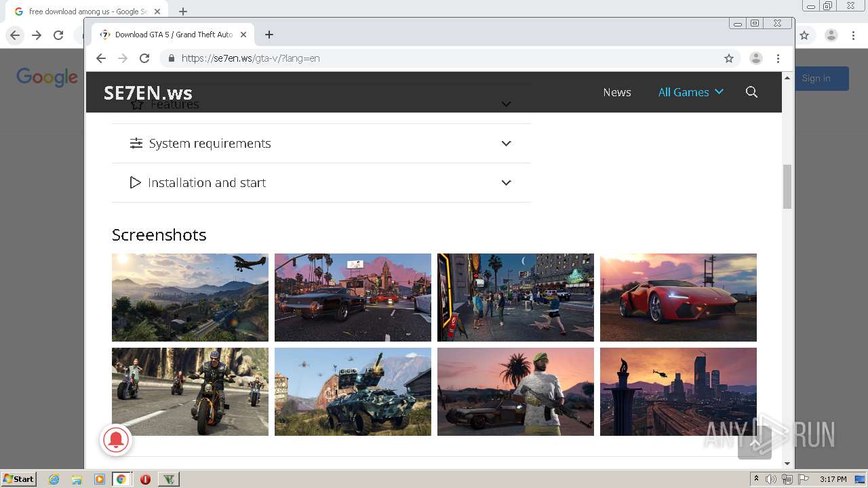Click the Google logo in the background window
Image resolution: width=868 pixels, height=488 pixels.
[47, 77]
